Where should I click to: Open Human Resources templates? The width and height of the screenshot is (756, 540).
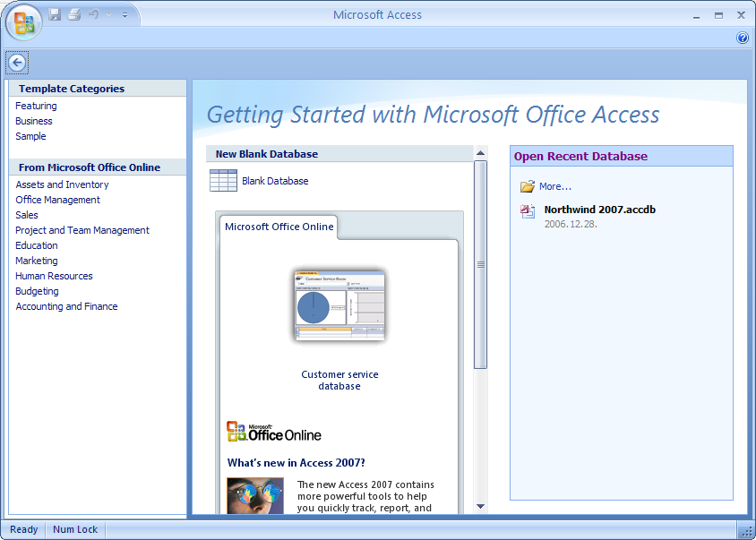[54, 276]
